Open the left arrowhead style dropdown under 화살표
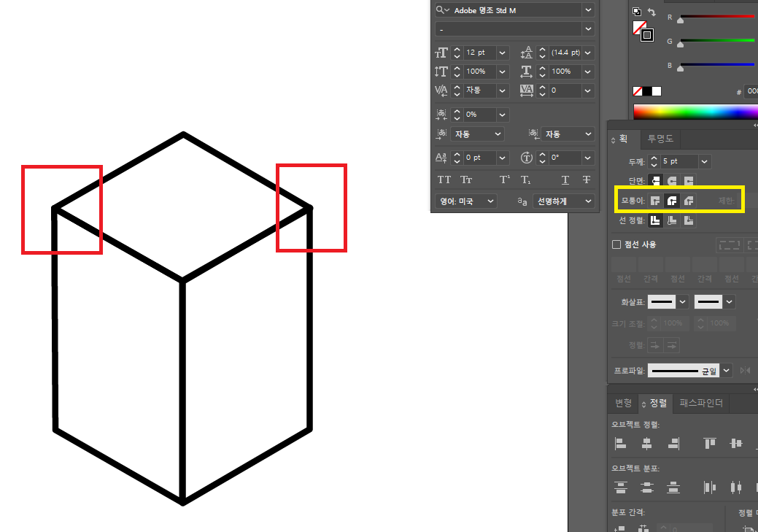The width and height of the screenshot is (758, 532). tap(684, 301)
